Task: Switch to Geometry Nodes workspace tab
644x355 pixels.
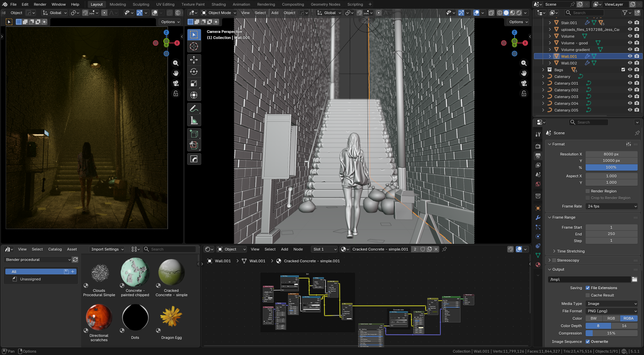Action: pos(325,4)
